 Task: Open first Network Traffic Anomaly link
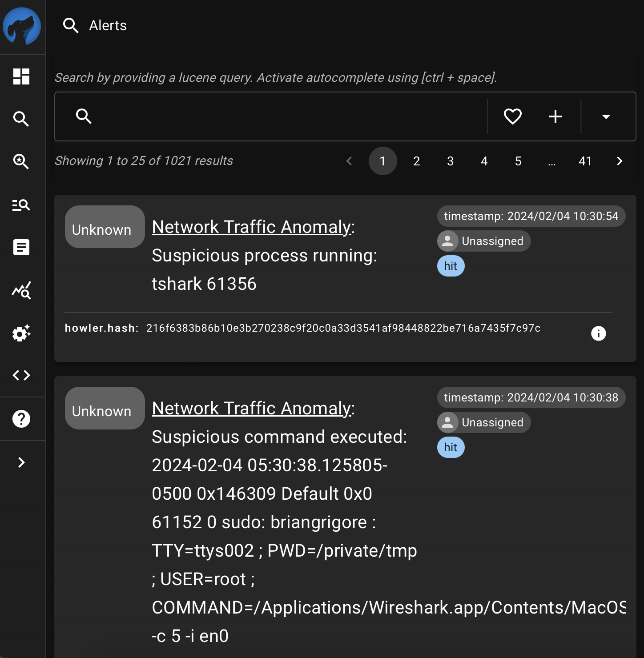tap(252, 227)
